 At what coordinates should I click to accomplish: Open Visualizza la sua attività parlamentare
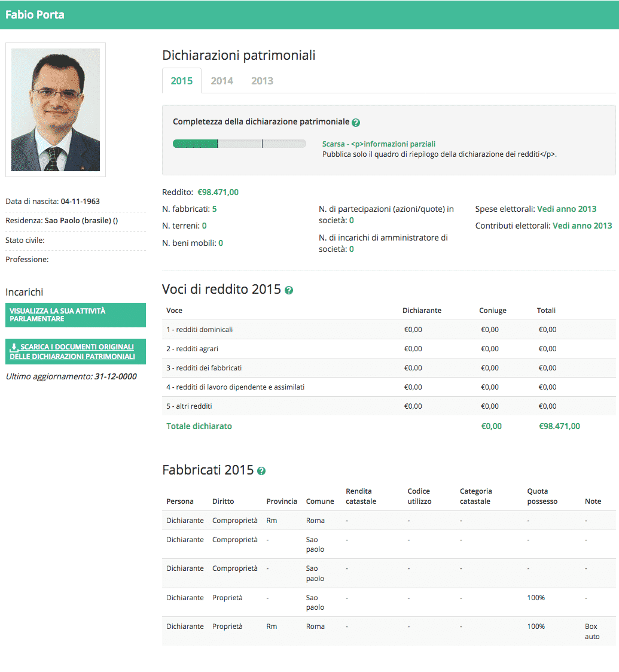pos(75,315)
